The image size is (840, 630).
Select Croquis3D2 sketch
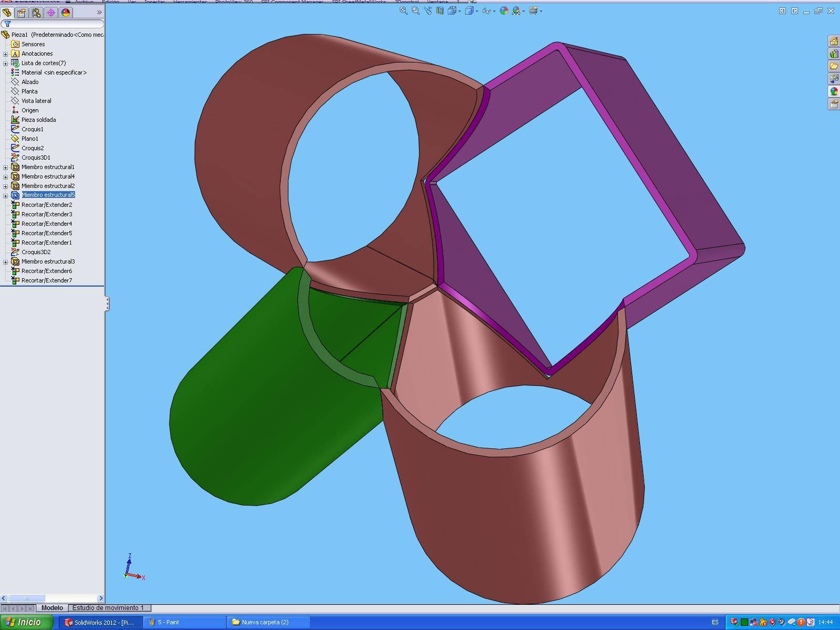point(36,252)
